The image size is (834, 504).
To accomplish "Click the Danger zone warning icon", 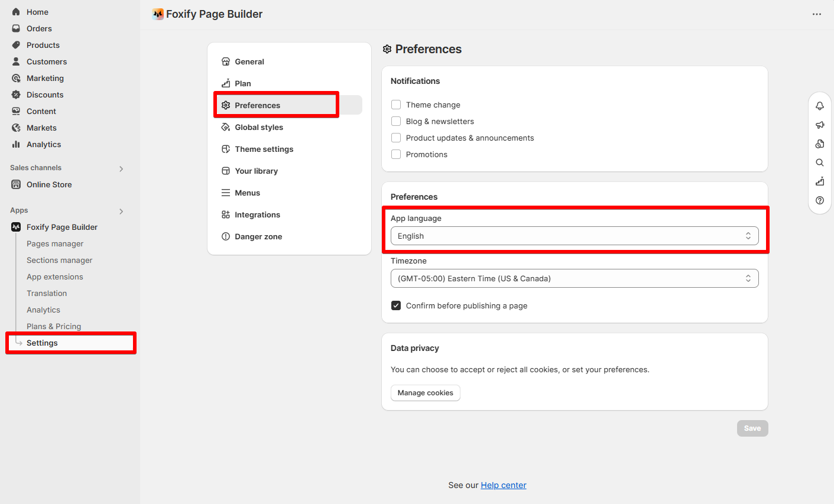I will point(226,236).
